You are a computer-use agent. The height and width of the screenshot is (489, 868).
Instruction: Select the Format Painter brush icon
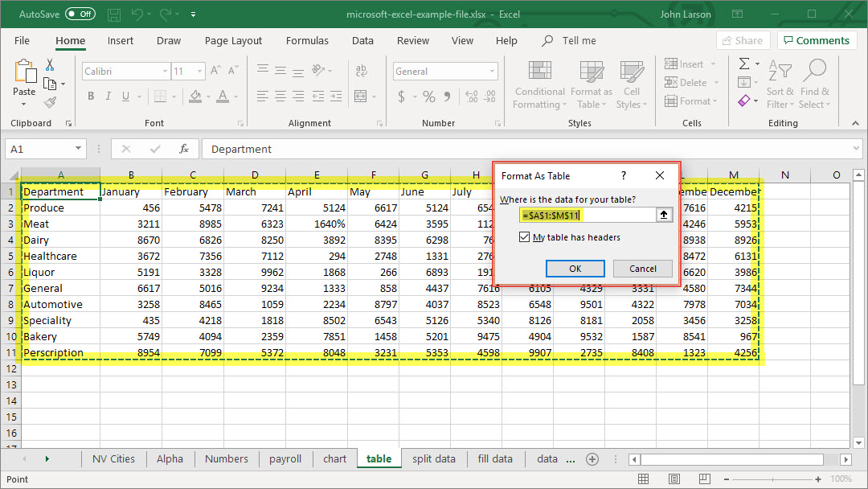(50, 102)
